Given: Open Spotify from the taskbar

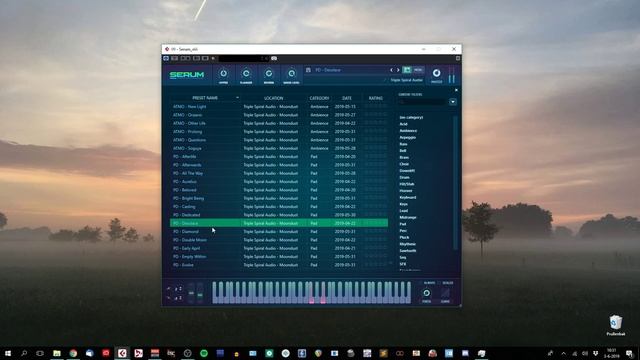Looking at the screenshot, I should pyautogui.click(x=204, y=353).
